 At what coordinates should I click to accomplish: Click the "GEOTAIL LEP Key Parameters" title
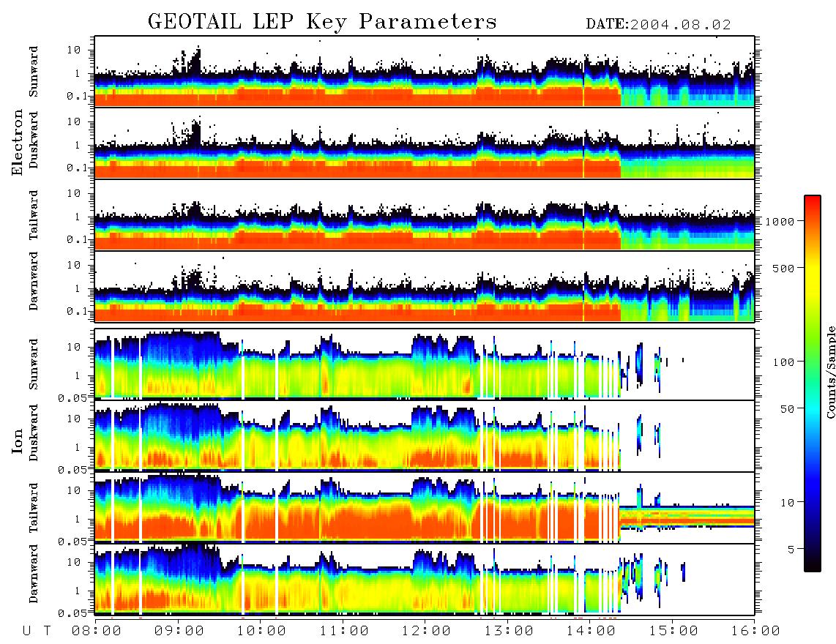point(322,22)
